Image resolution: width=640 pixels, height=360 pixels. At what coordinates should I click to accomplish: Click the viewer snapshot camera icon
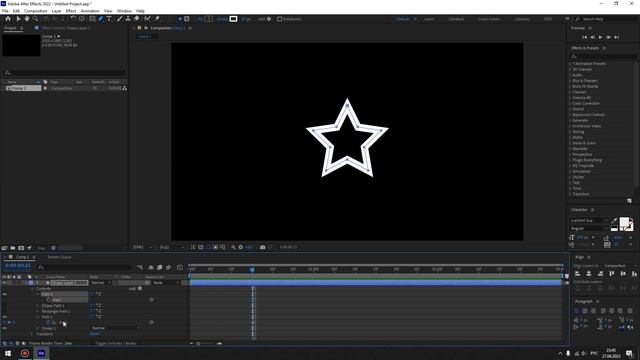(262, 247)
